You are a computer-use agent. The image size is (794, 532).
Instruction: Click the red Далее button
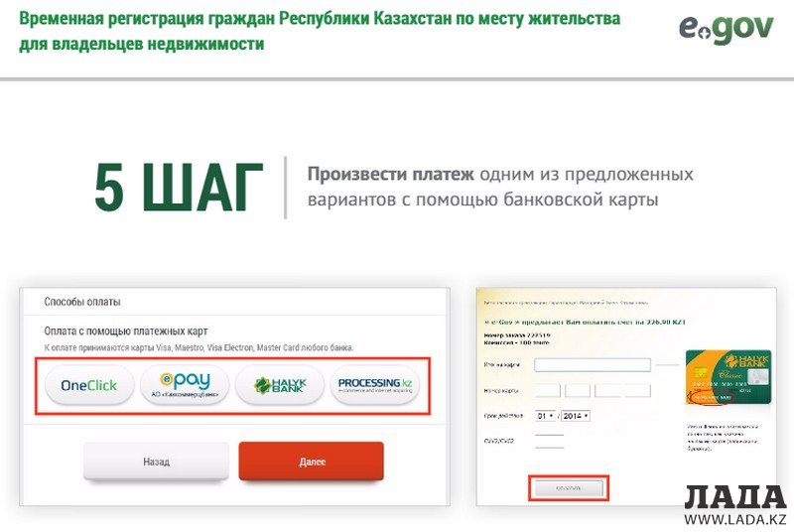[312, 462]
